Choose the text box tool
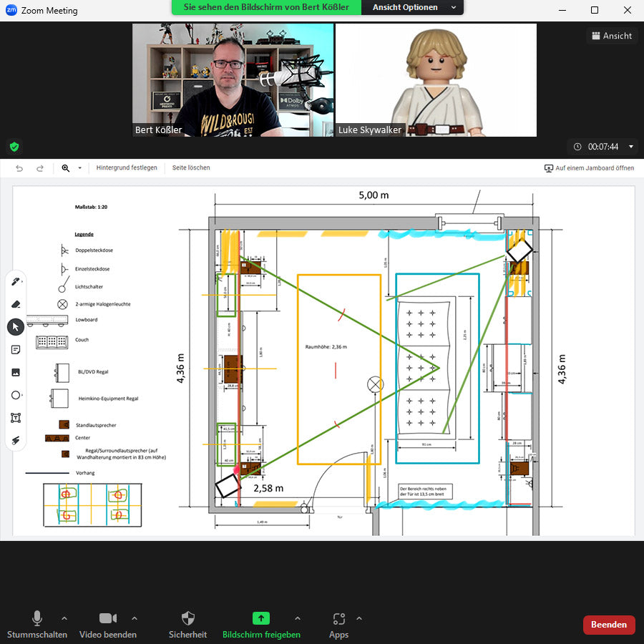 [16, 417]
